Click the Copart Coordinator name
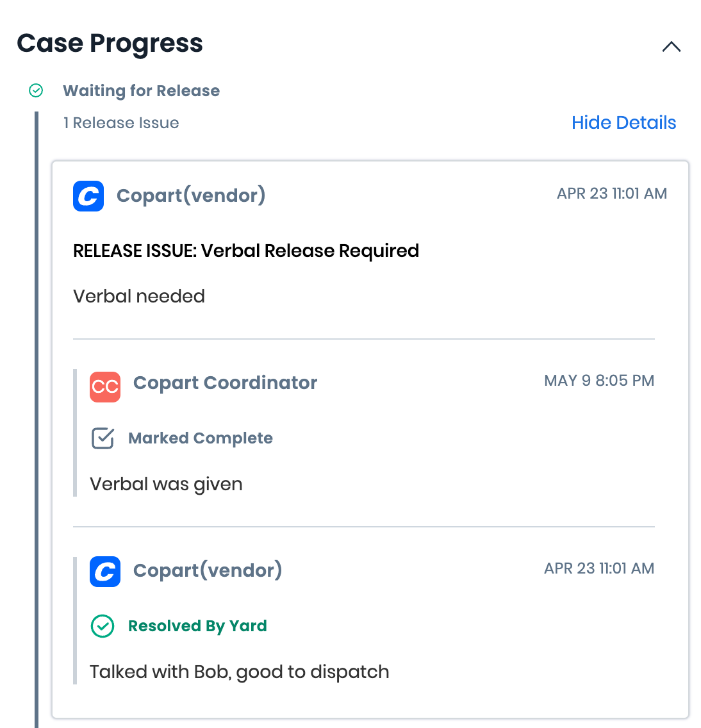This screenshot has height=728, width=701. coord(225,383)
